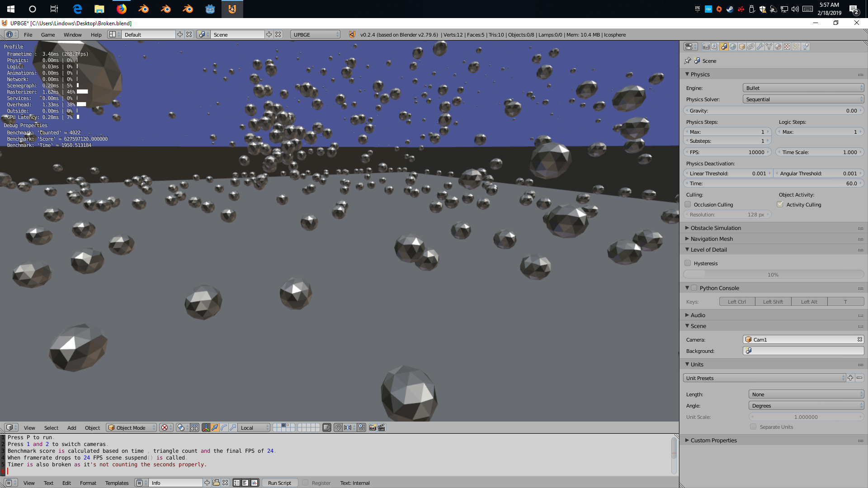
Task: Open a new text file in the editor
Action: click(x=207, y=482)
